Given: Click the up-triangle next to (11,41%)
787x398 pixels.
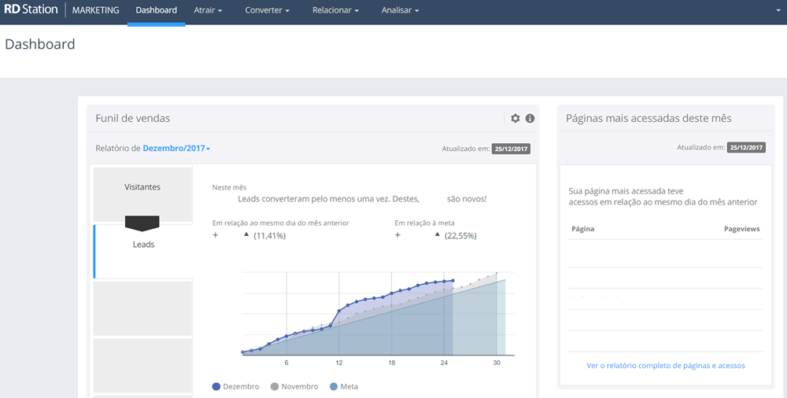Looking at the screenshot, I should tap(246, 234).
